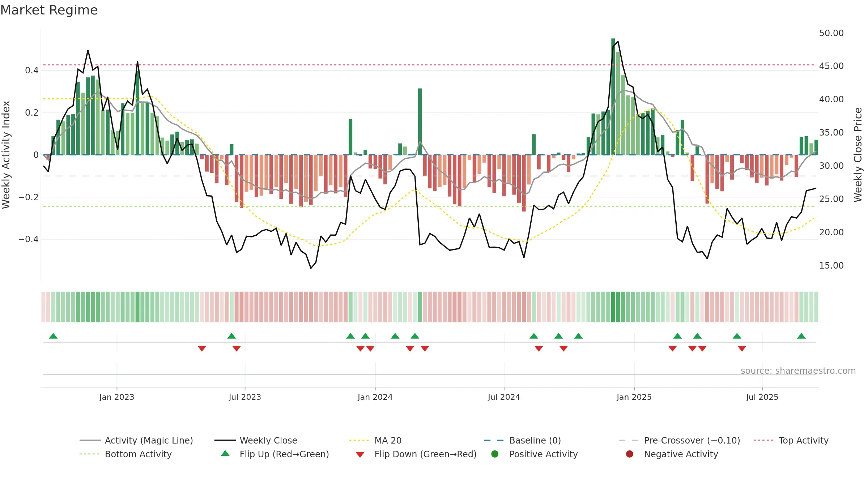Click the 0.4 activity axis tick

32,70
